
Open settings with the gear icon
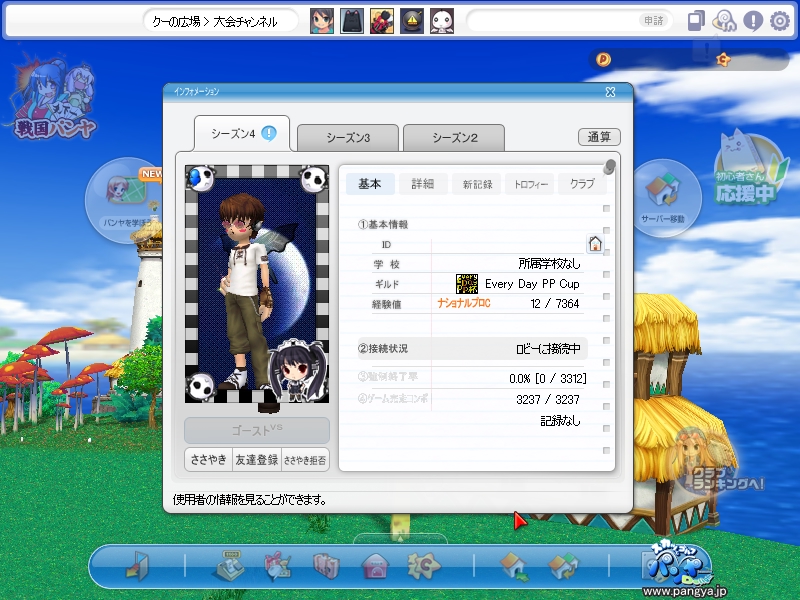coord(780,21)
